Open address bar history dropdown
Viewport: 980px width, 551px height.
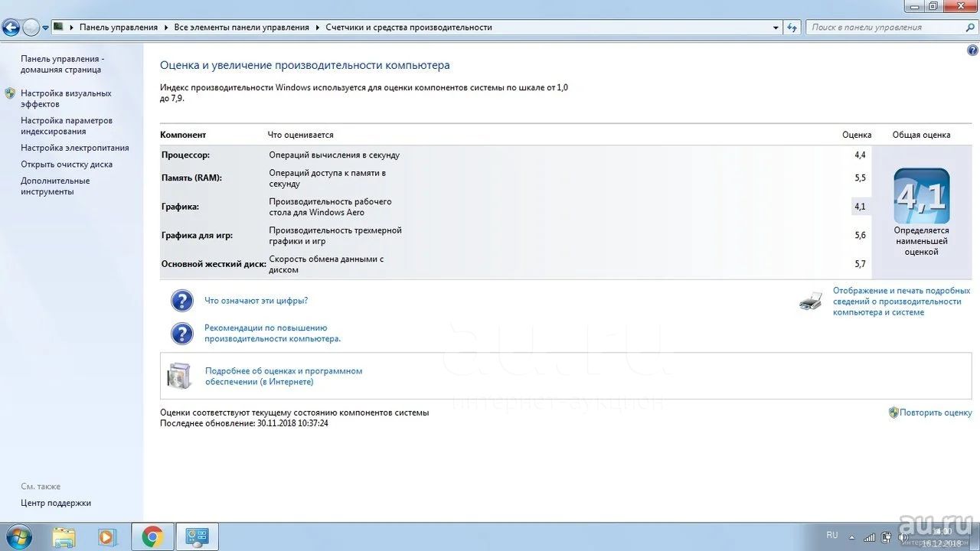(776, 28)
